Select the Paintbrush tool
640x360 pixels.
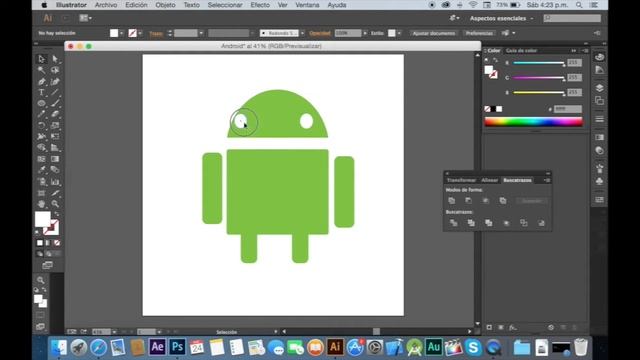[55, 104]
